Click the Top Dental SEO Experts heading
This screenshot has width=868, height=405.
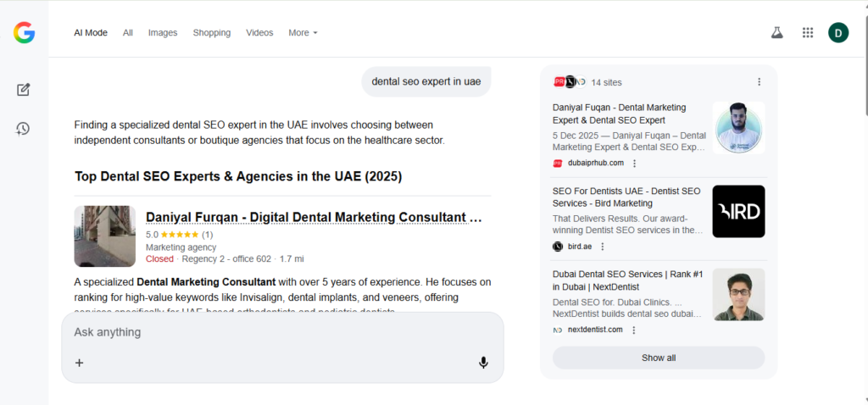pyautogui.click(x=238, y=176)
